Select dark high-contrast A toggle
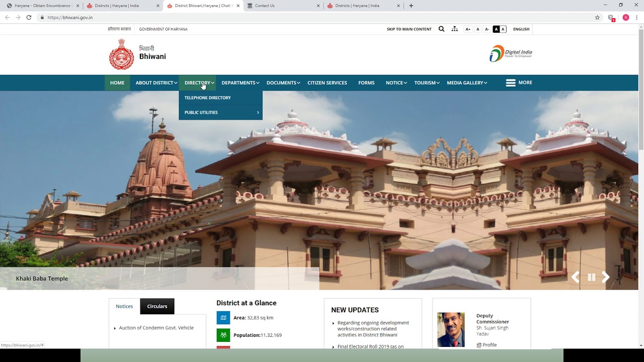Screen dimensions: 644x362 [496, 29]
